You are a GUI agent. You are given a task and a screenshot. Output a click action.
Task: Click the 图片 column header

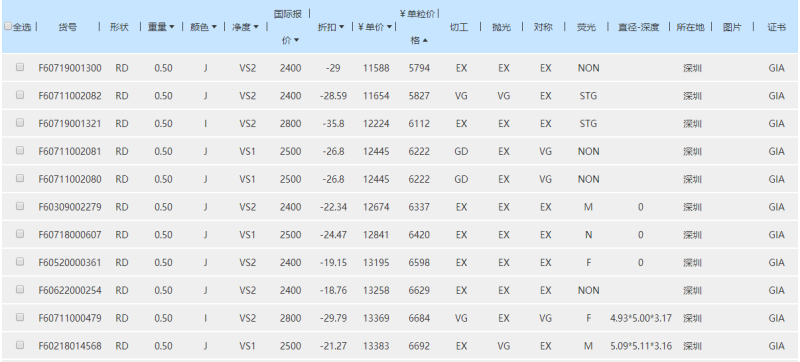coord(732,27)
